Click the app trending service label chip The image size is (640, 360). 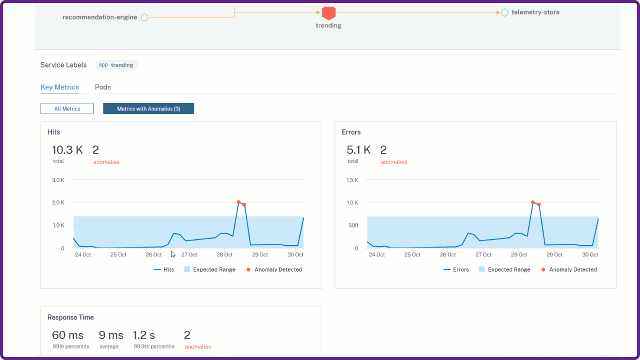pyautogui.click(x=116, y=65)
